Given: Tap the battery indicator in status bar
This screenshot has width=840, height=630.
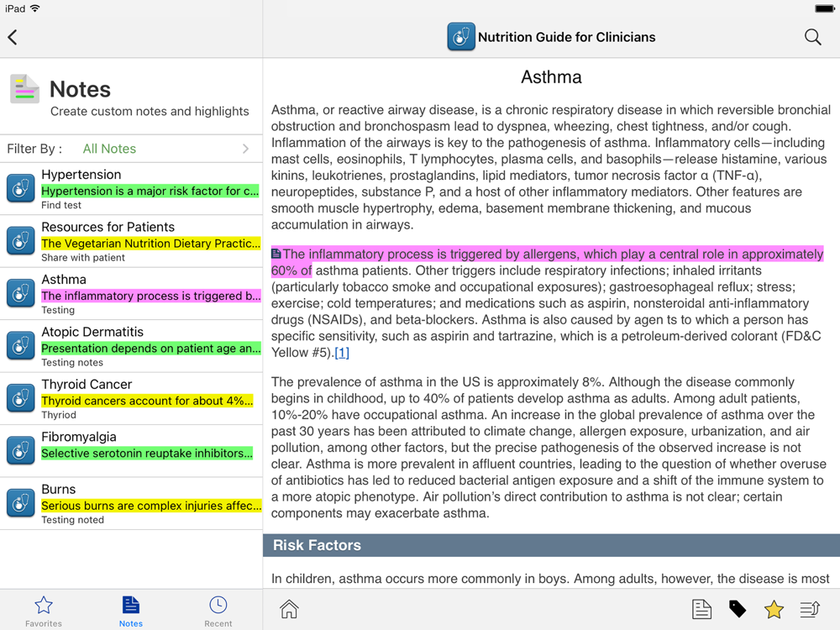Looking at the screenshot, I should (x=824, y=8).
